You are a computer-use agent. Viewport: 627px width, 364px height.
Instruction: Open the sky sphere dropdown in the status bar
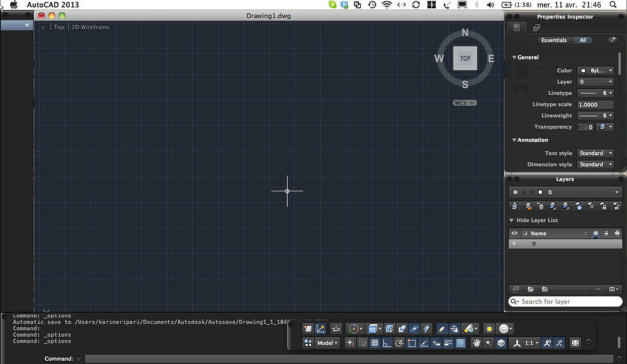coord(505,329)
